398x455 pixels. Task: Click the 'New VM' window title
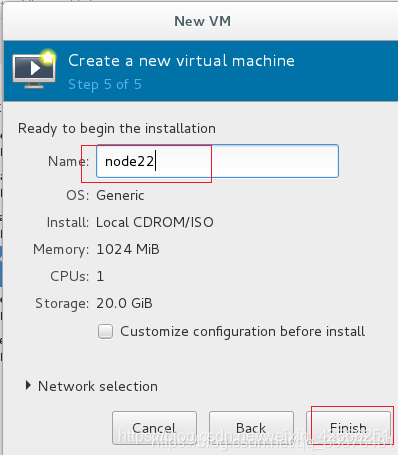[202, 21]
